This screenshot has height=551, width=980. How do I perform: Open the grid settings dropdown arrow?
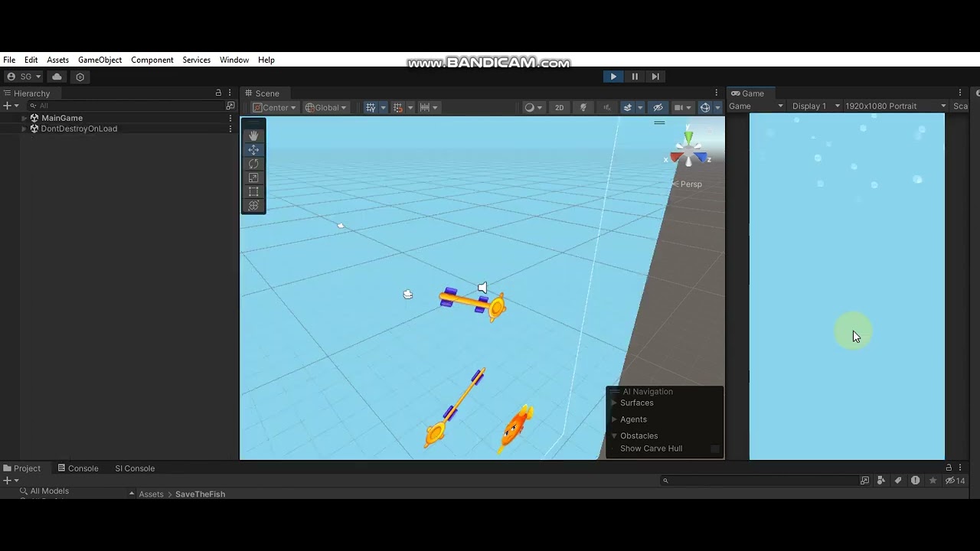tap(383, 107)
